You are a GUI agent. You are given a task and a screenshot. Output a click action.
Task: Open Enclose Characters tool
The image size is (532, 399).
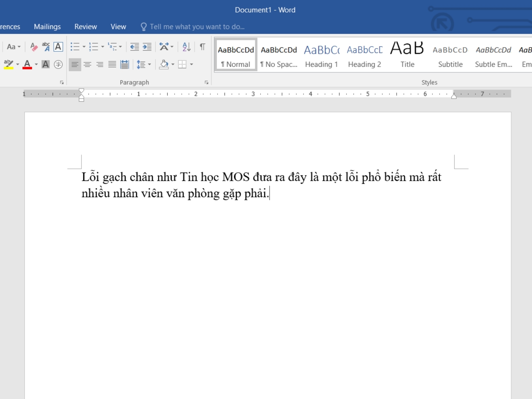pos(58,64)
